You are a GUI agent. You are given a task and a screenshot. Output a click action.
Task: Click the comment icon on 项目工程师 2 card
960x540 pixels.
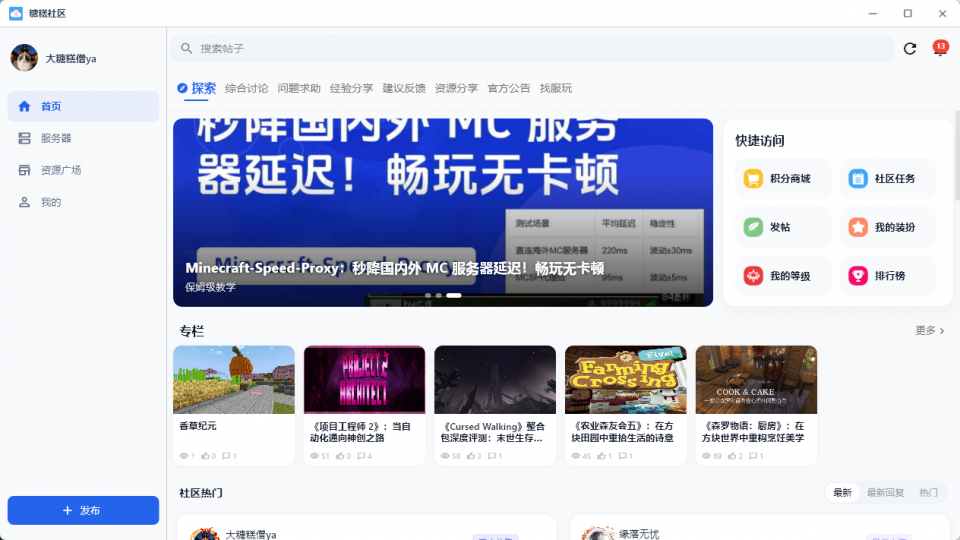pyautogui.click(x=361, y=456)
